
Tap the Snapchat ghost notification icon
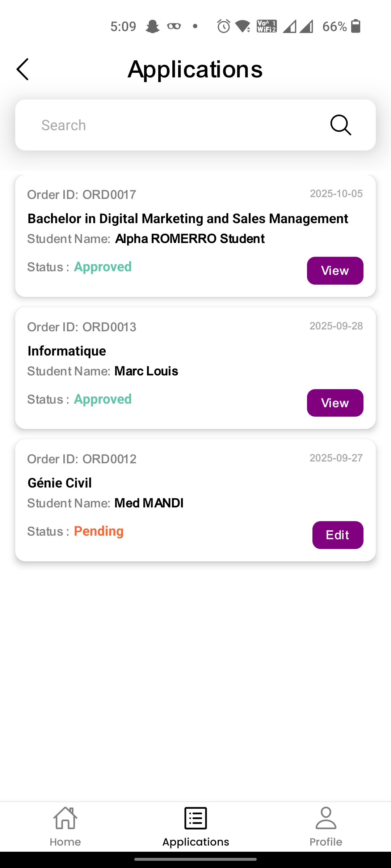point(152,26)
